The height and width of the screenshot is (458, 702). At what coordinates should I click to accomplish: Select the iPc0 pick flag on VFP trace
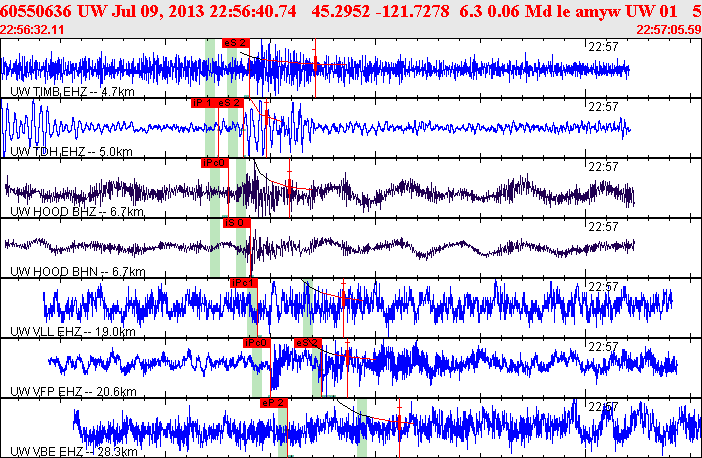[257, 343]
